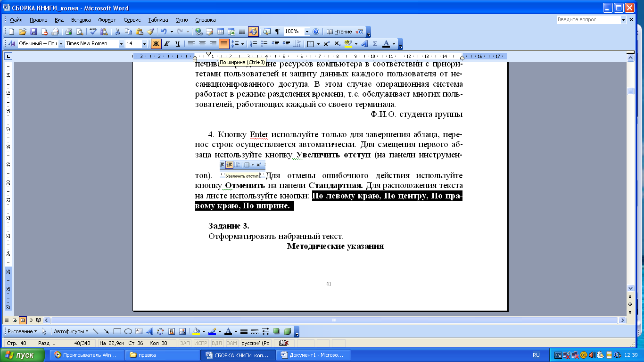This screenshot has height=362, width=644.
Task: Apply the Drawing toolbar fill color bucket
Action: tap(197, 331)
